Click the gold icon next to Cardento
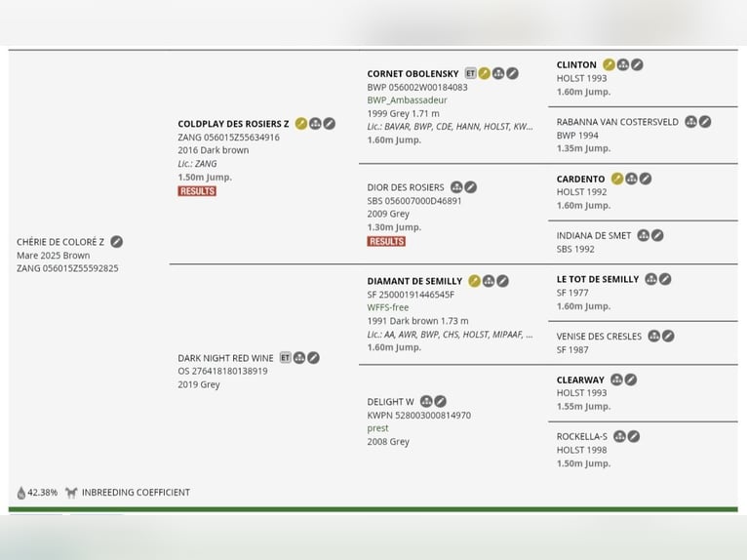This screenshot has height=560, width=747. point(617,179)
